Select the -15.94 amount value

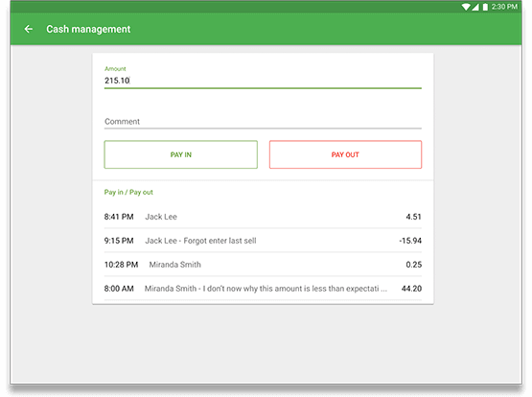point(410,241)
